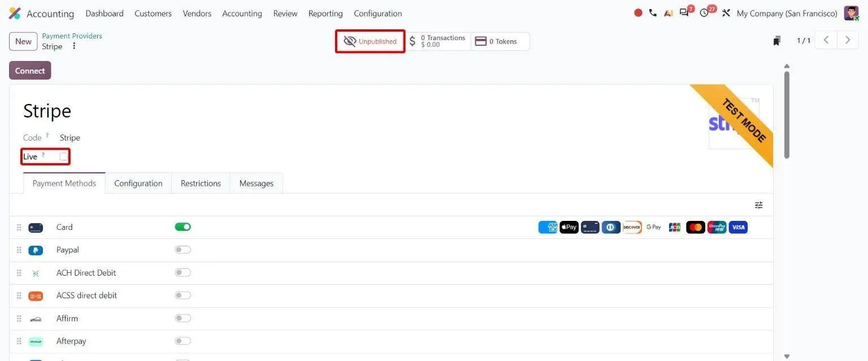Click the 1 / 1 pager counter
The height and width of the screenshot is (361, 868).
[x=804, y=41]
